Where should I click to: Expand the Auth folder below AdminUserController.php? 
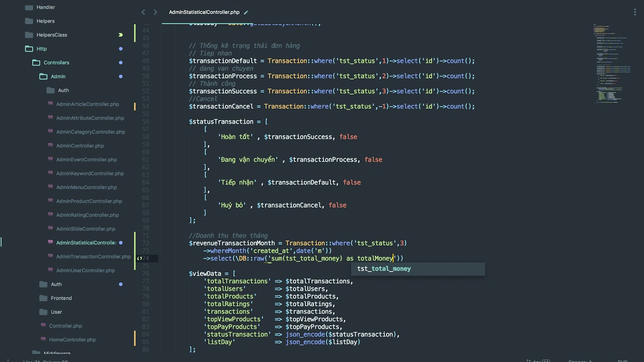(43, 284)
